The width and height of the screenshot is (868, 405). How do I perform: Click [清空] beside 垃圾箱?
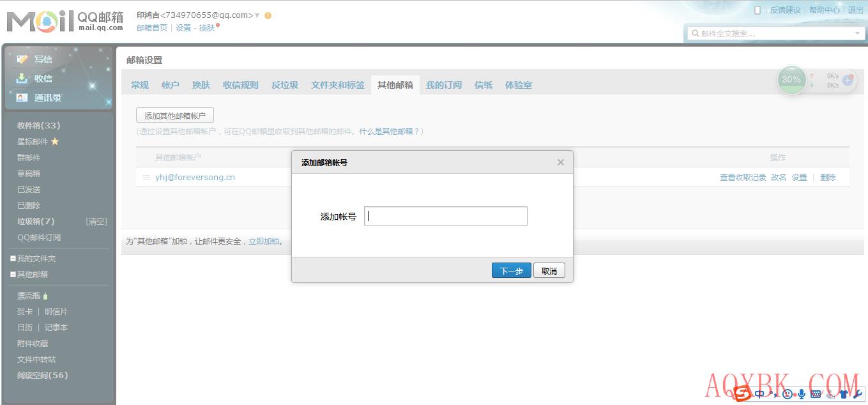[x=96, y=222]
